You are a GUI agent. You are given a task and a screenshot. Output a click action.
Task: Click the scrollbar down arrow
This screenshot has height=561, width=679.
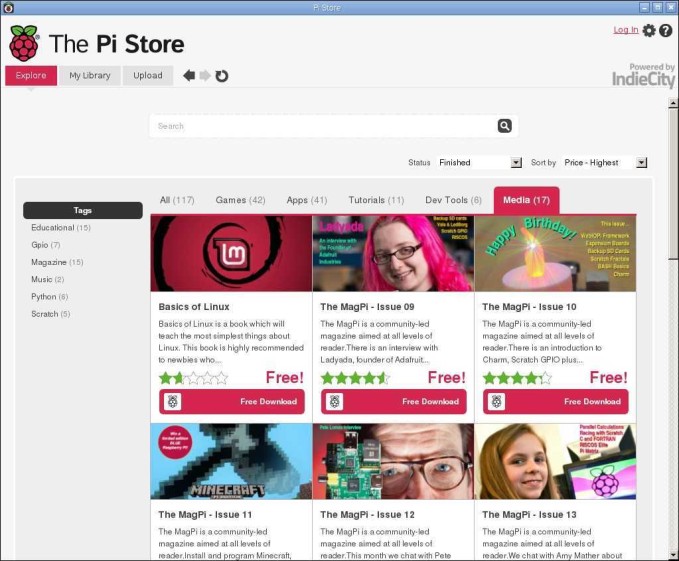673,554
